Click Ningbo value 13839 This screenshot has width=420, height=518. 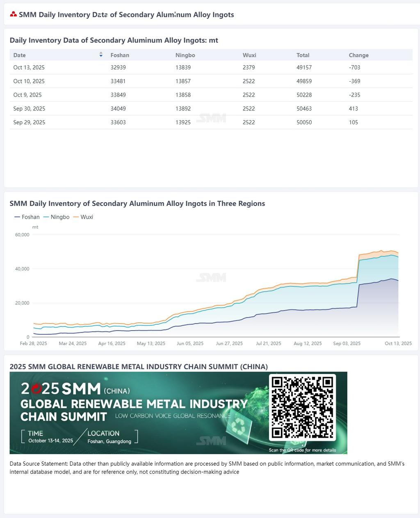pyautogui.click(x=183, y=67)
